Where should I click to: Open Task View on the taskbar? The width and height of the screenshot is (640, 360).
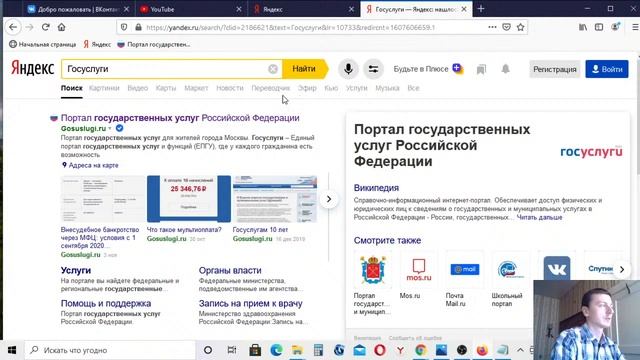[x=231, y=350]
